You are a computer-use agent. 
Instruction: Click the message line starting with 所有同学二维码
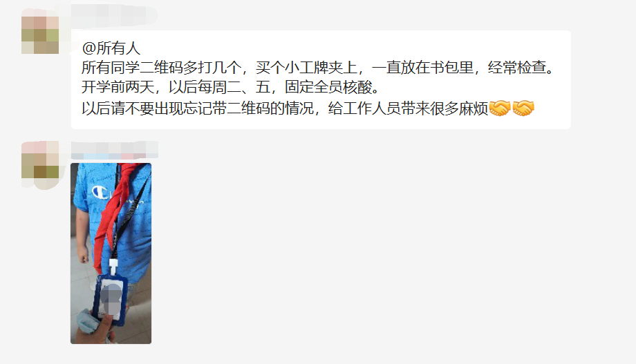click(x=317, y=68)
